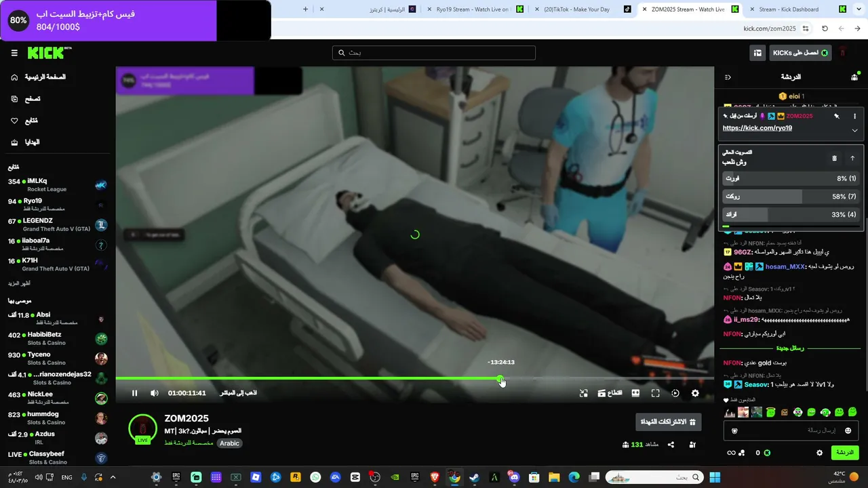Click the follow/notification icon beside share
Screen dimensions: 868x488
point(692,445)
